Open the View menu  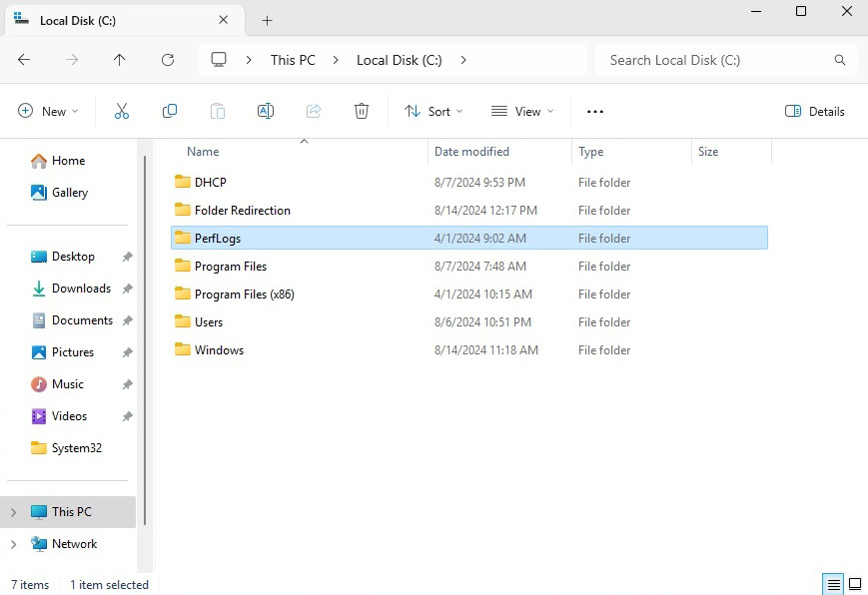pos(521,111)
